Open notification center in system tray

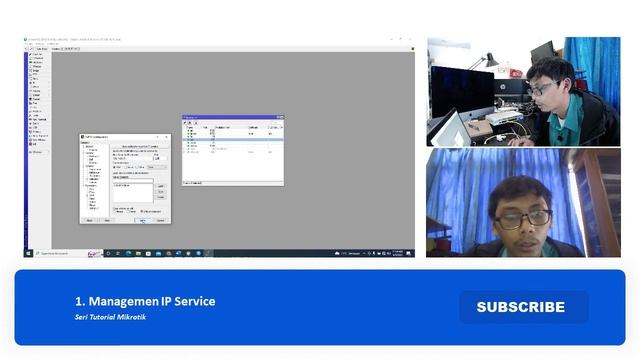(x=408, y=253)
